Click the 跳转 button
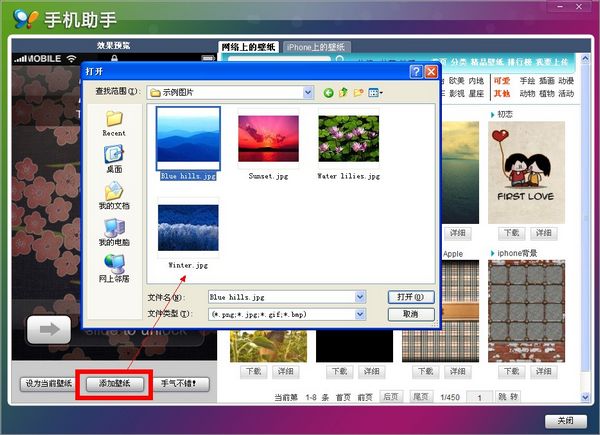The height and width of the screenshot is (435, 600). (508, 397)
